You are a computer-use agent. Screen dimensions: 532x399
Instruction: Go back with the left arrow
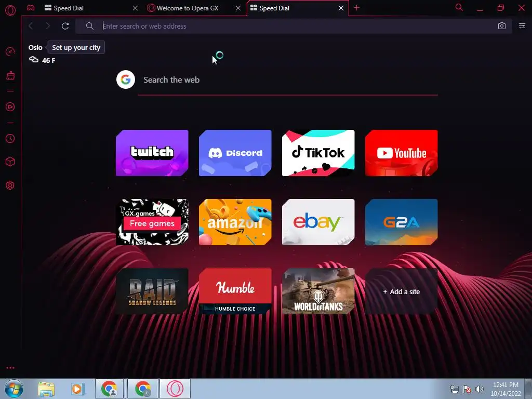pos(31,26)
